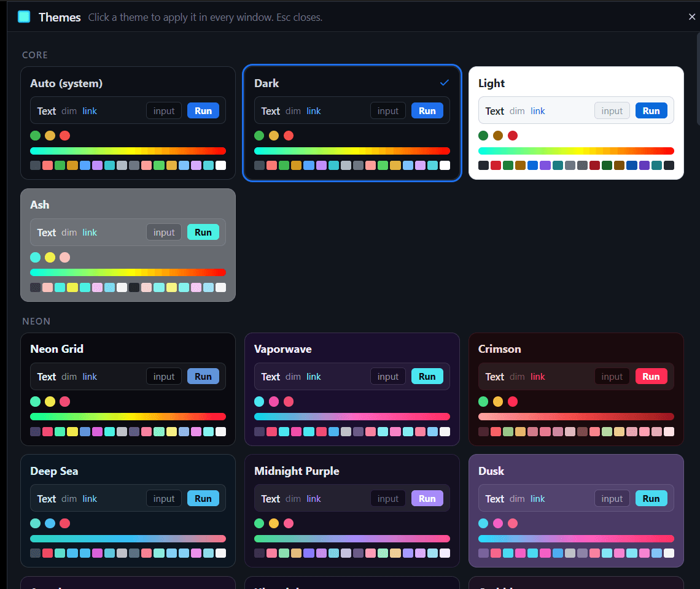Click the white last swatch in Dark palette
This screenshot has width=700, height=589.
pos(445,166)
